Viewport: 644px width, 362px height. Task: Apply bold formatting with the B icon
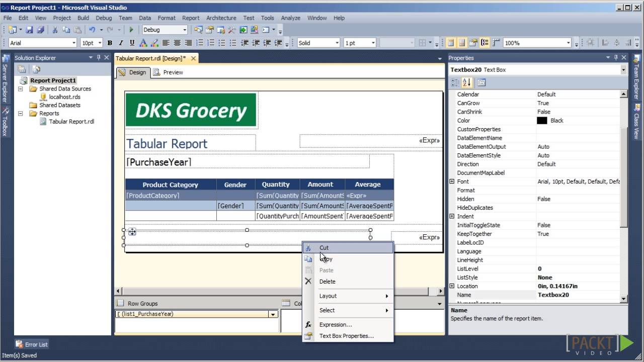click(110, 43)
